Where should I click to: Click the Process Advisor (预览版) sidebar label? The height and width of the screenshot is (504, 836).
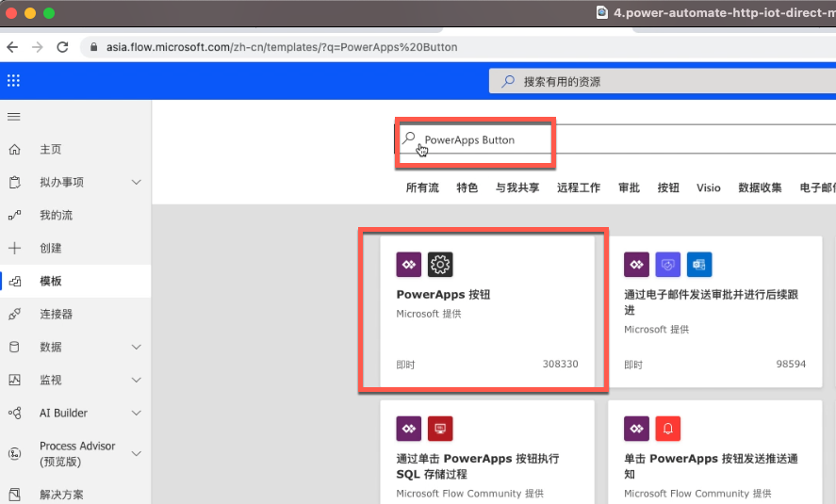click(77, 454)
